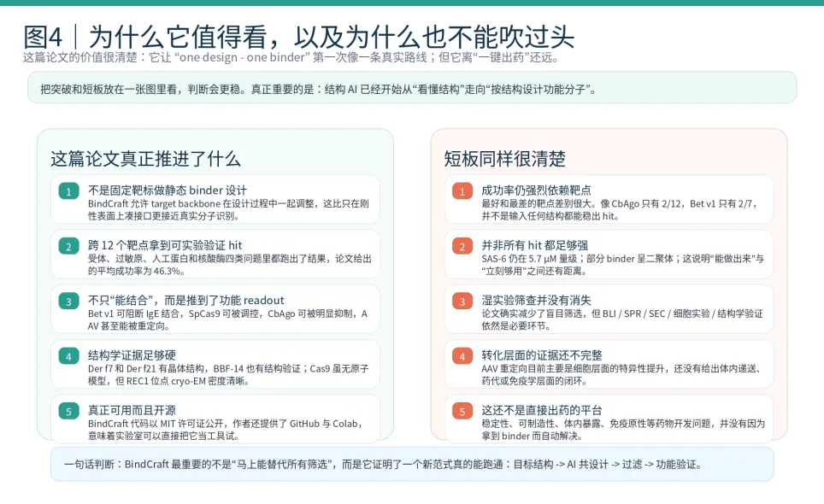Click card title '不只"能结合"，而是推到了功能 readout'
Viewport: 824px width, 504px height.
(x=186, y=301)
